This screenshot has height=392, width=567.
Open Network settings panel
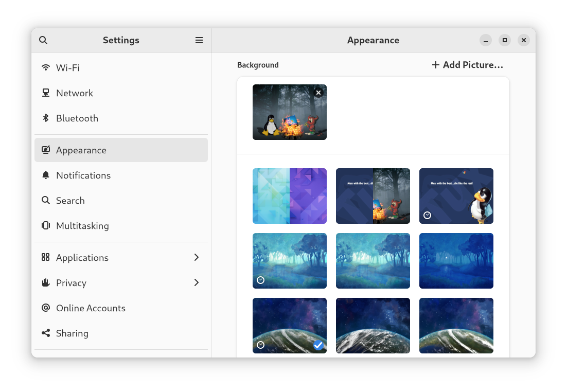tap(121, 93)
